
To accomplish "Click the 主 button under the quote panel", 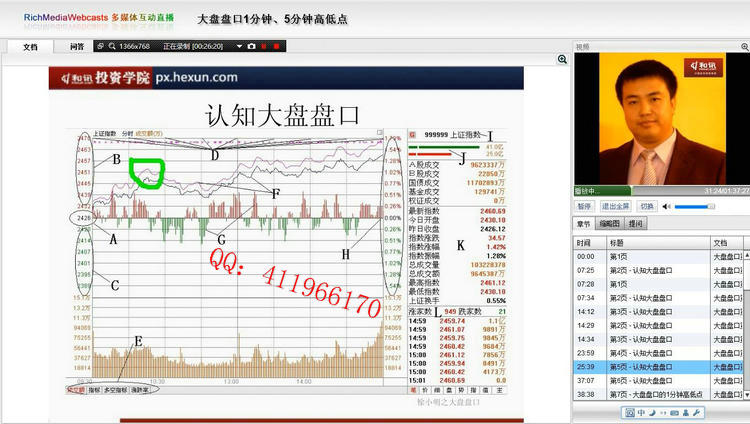I will (x=499, y=391).
